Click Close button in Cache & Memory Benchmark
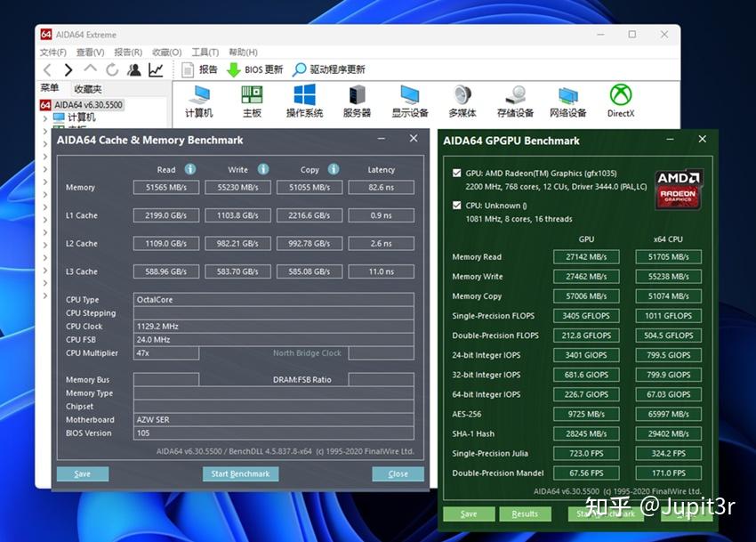The width and height of the screenshot is (756, 542). [x=398, y=474]
